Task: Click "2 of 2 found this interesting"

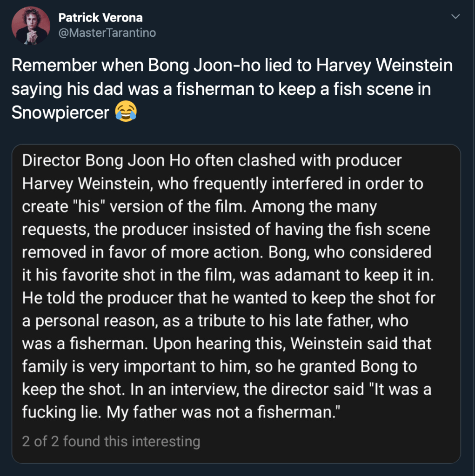Action: (111, 441)
